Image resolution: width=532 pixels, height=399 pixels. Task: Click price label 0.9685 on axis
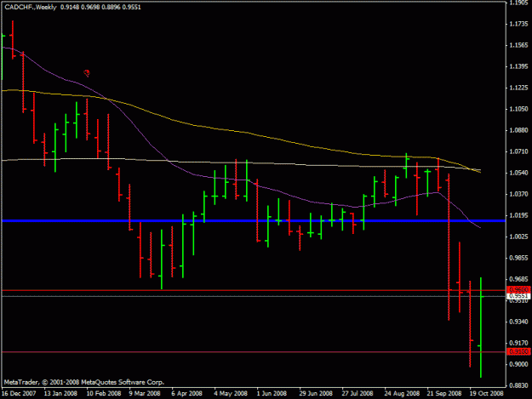518,279
